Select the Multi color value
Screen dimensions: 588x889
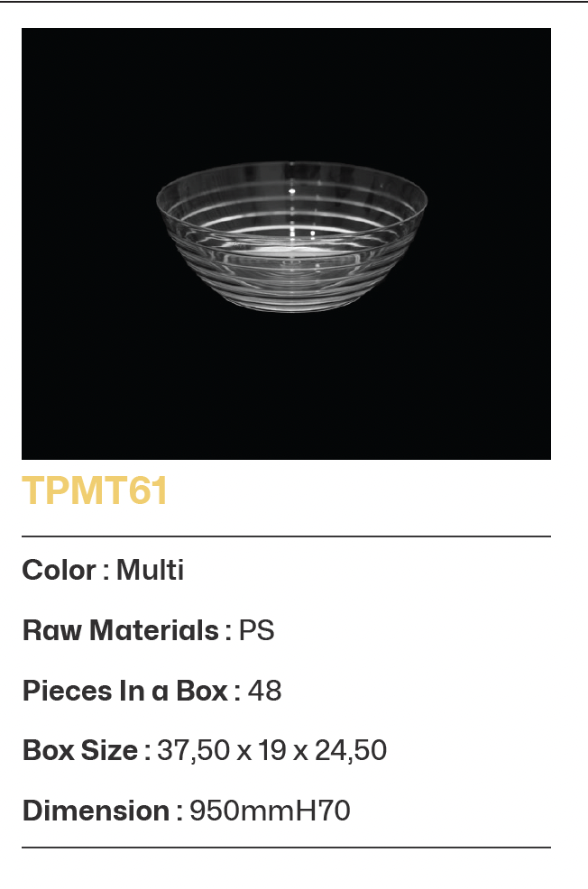coord(150,571)
